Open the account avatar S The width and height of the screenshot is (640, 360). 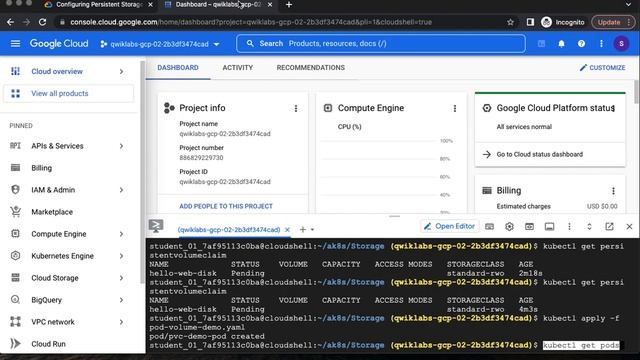click(621, 44)
